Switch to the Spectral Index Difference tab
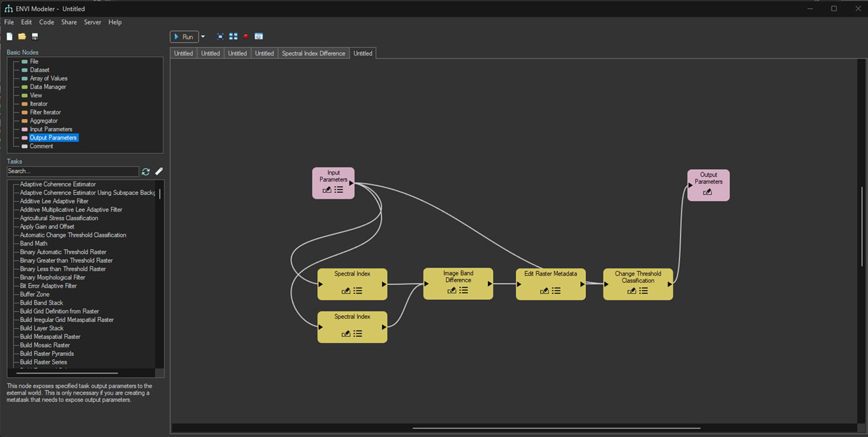 click(x=313, y=54)
